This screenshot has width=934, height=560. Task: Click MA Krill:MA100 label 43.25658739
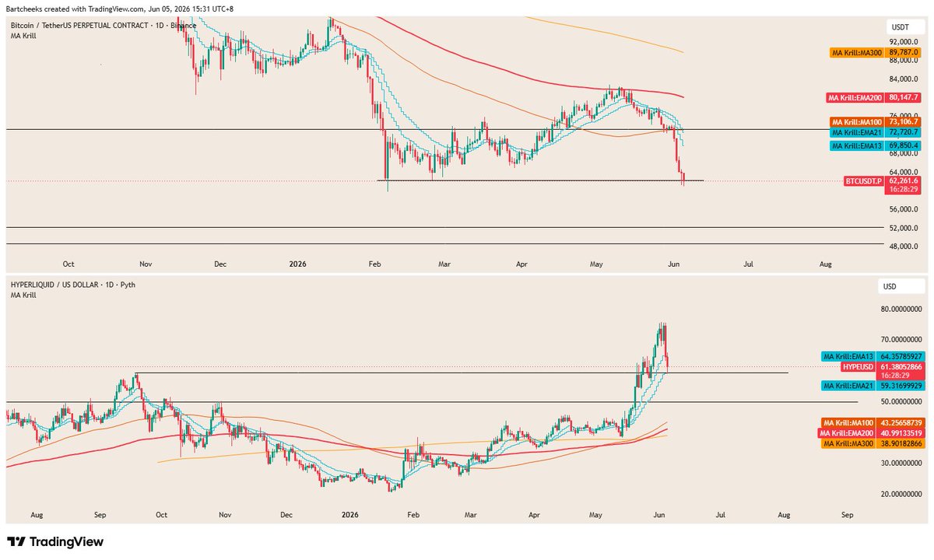click(873, 421)
